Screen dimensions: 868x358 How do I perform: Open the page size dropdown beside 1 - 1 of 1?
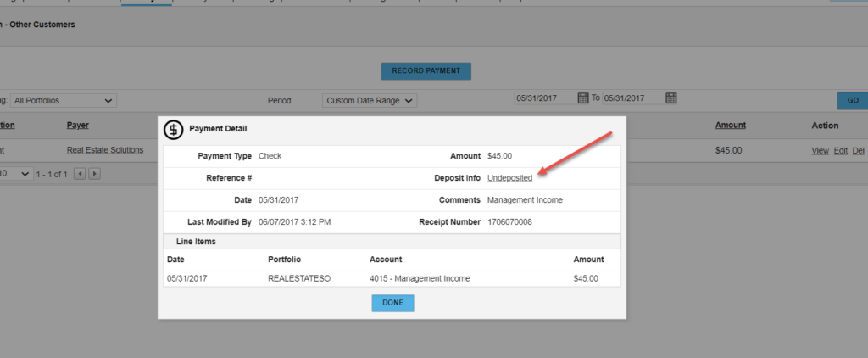pos(15,174)
